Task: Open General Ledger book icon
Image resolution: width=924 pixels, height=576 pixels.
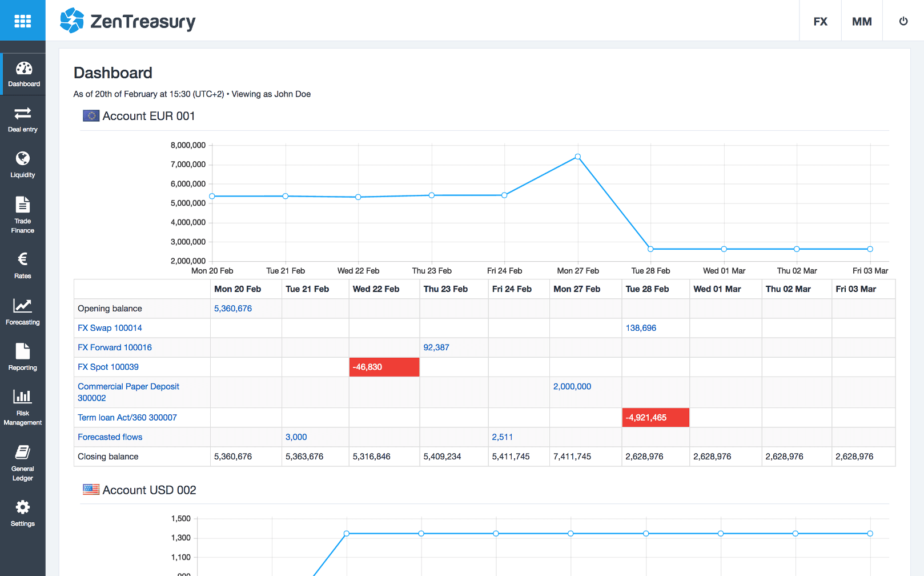Action: (x=23, y=452)
